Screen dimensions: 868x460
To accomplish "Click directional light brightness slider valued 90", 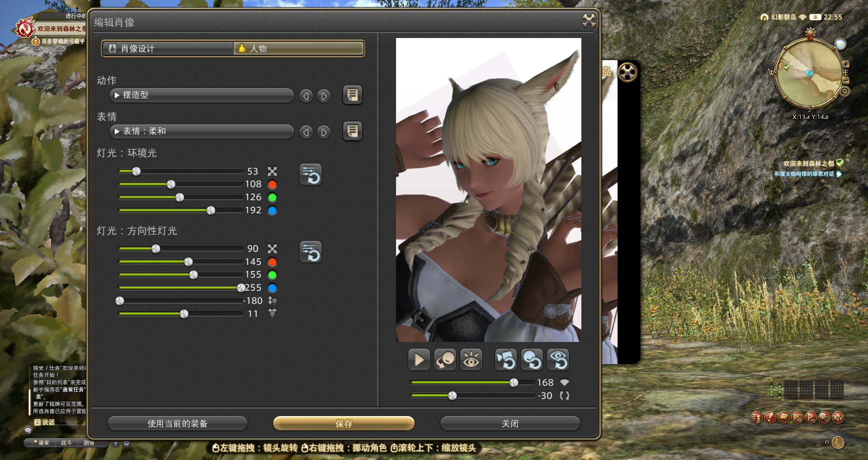I will [181, 249].
